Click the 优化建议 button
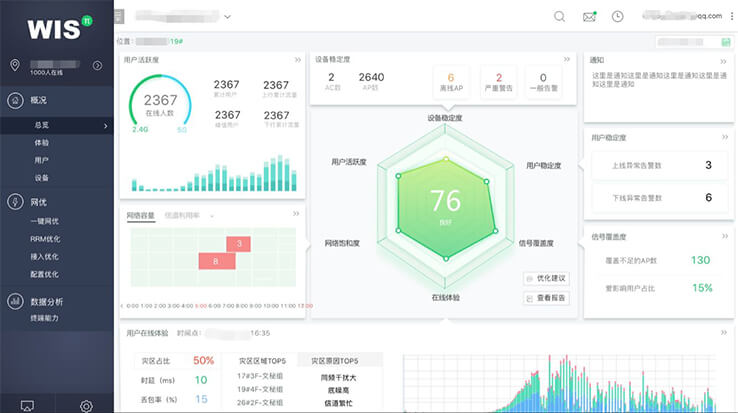738x413 pixels. coord(546,278)
